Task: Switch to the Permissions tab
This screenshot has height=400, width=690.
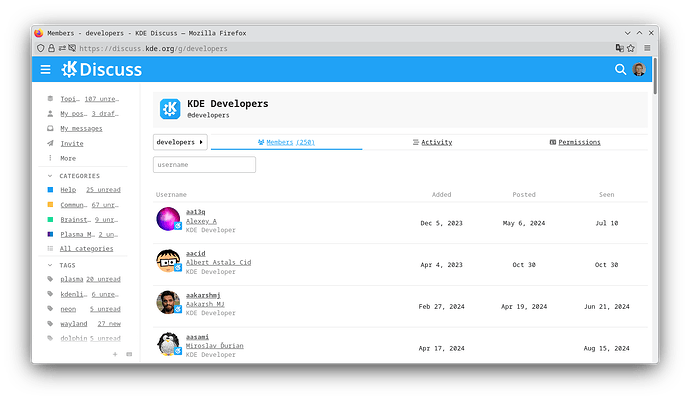Action: [x=575, y=142]
